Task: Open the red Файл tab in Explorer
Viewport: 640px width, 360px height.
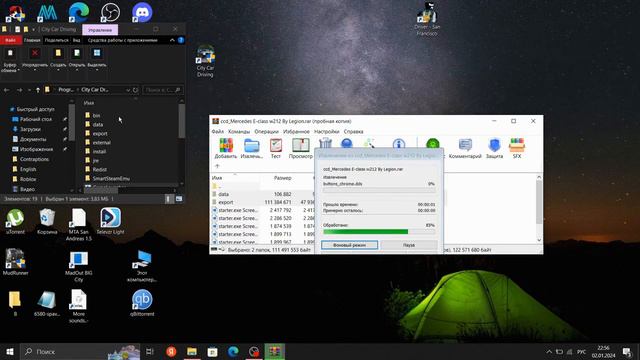Action: pos(11,40)
